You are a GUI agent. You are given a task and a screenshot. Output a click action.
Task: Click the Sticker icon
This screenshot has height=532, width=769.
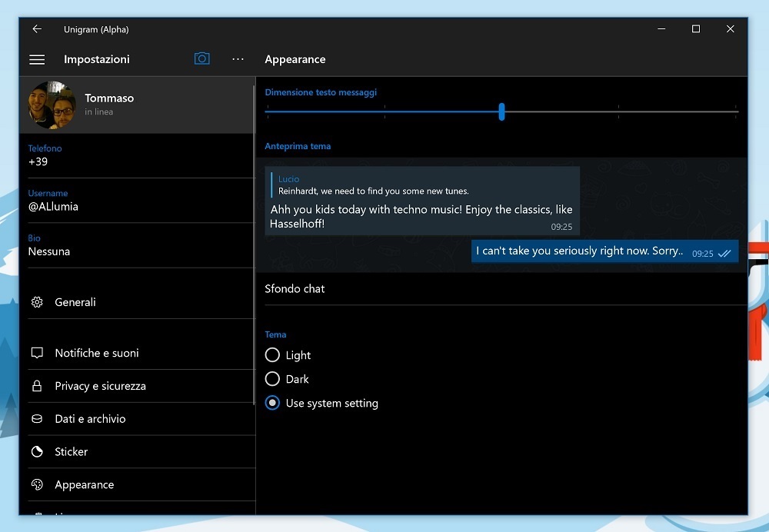pyautogui.click(x=37, y=451)
